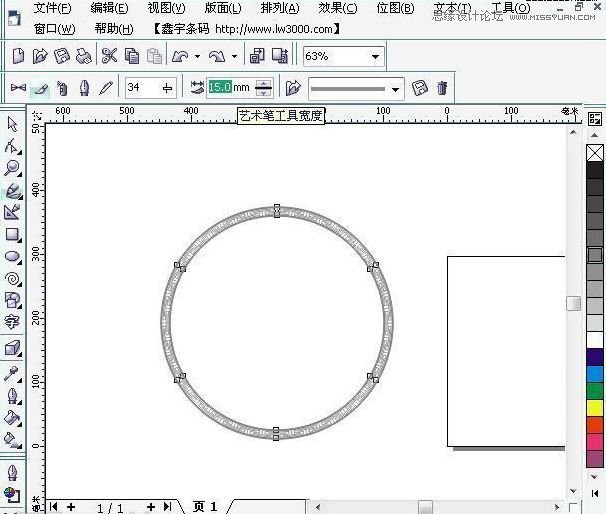Select the Rectangle tool
This screenshot has height=514, width=606.
pyautogui.click(x=12, y=235)
